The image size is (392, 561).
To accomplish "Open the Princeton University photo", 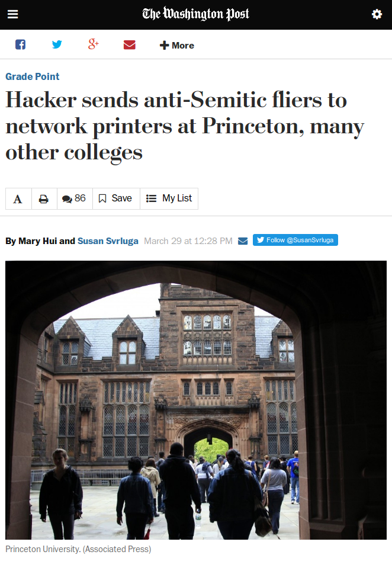I will (196, 400).
